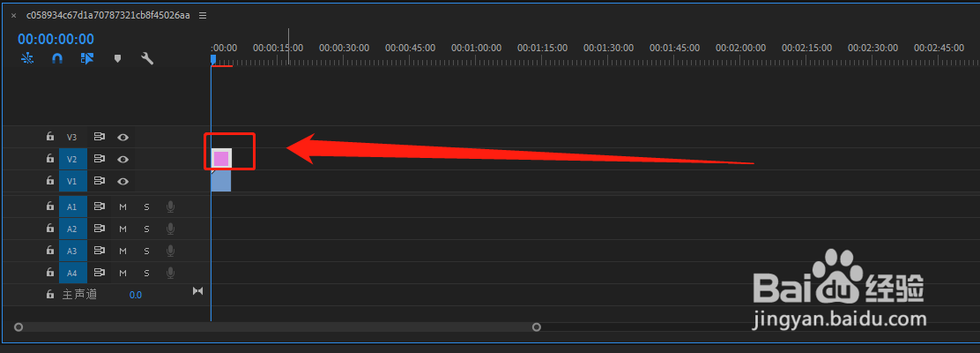This screenshot has width=980, height=353.
Task: Open the sequence panel hamburger menu
Action: pyautogui.click(x=203, y=15)
